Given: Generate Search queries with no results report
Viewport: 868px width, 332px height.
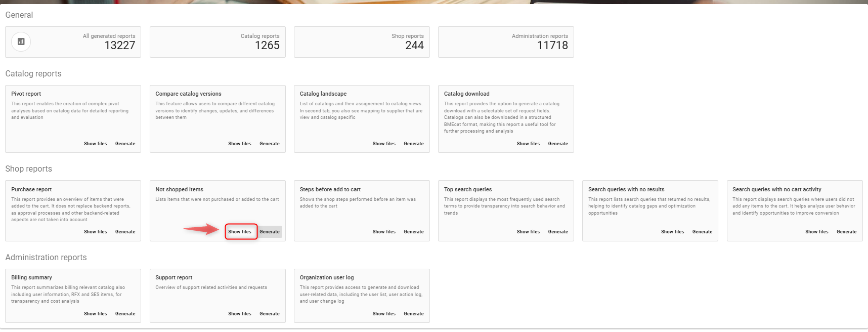Looking at the screenshot, I should pos(702,232).
